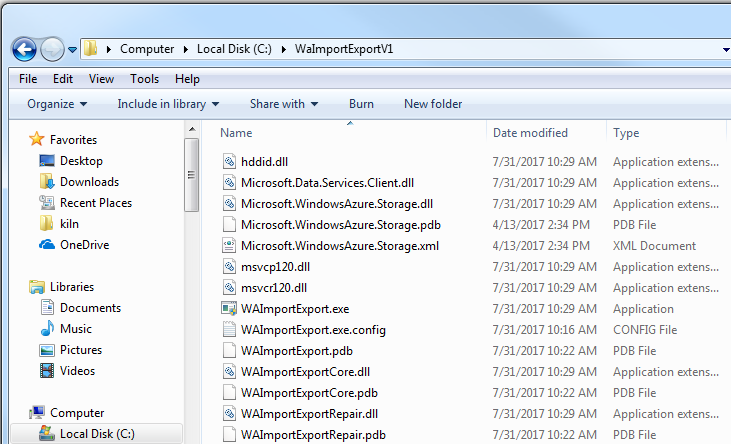Click the Music library icon
Screen dimensions: 731x444
click(47, 329)
